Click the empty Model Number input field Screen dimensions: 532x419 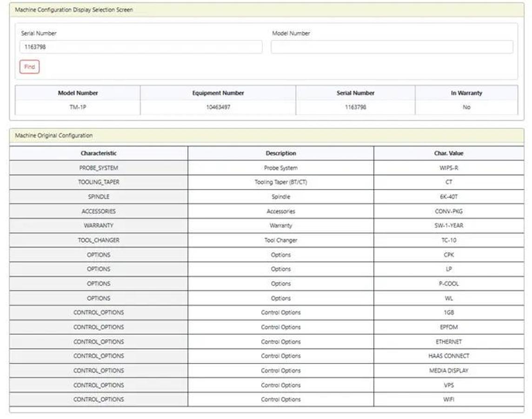point(392,47)
